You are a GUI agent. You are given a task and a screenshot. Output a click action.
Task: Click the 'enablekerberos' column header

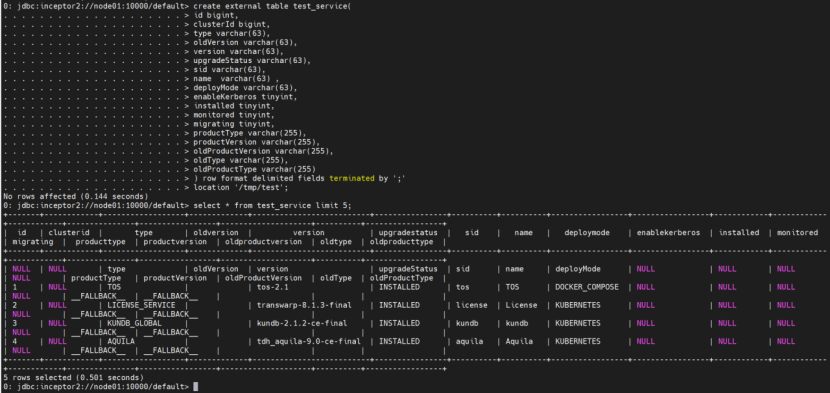668,233
